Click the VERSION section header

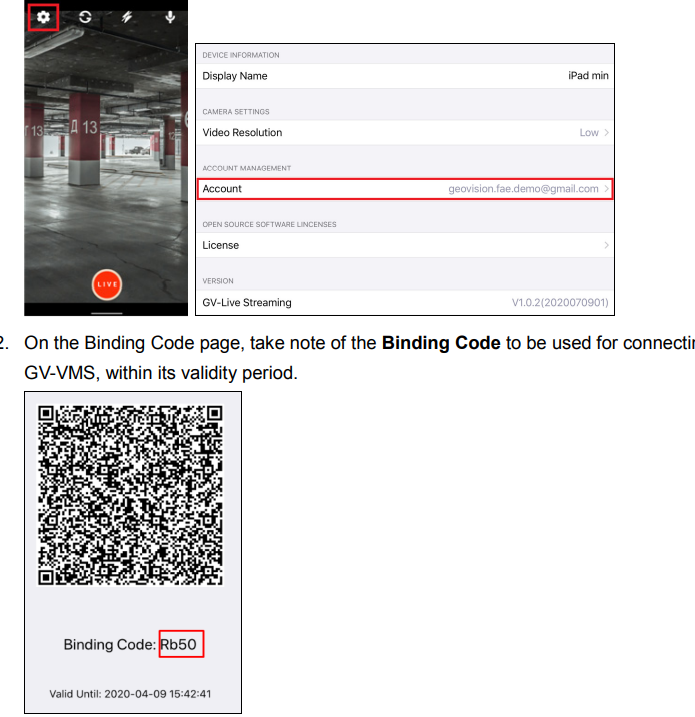[218, 281]
